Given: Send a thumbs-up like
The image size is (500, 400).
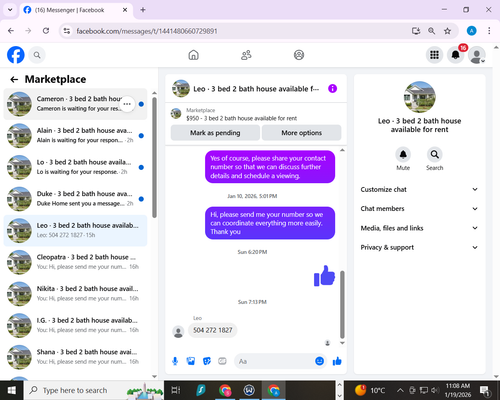Looking at the screenshot, I should pos(337,361).
